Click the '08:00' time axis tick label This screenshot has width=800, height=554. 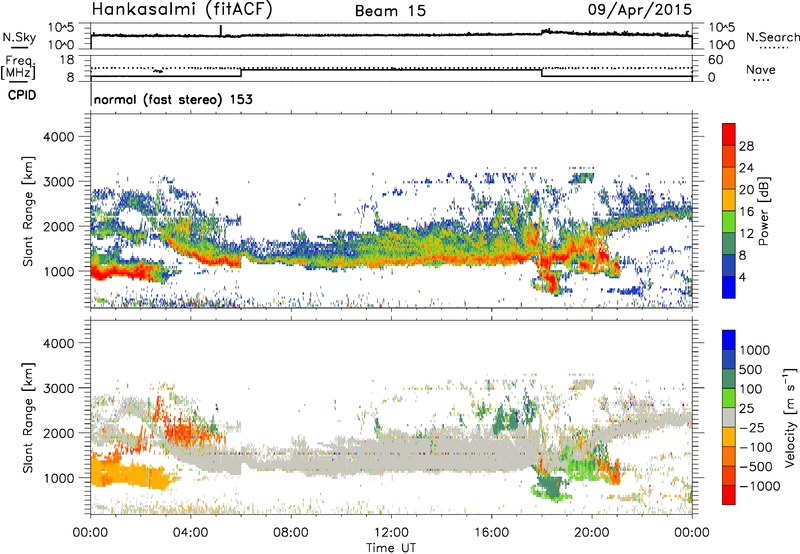[290, 533]
